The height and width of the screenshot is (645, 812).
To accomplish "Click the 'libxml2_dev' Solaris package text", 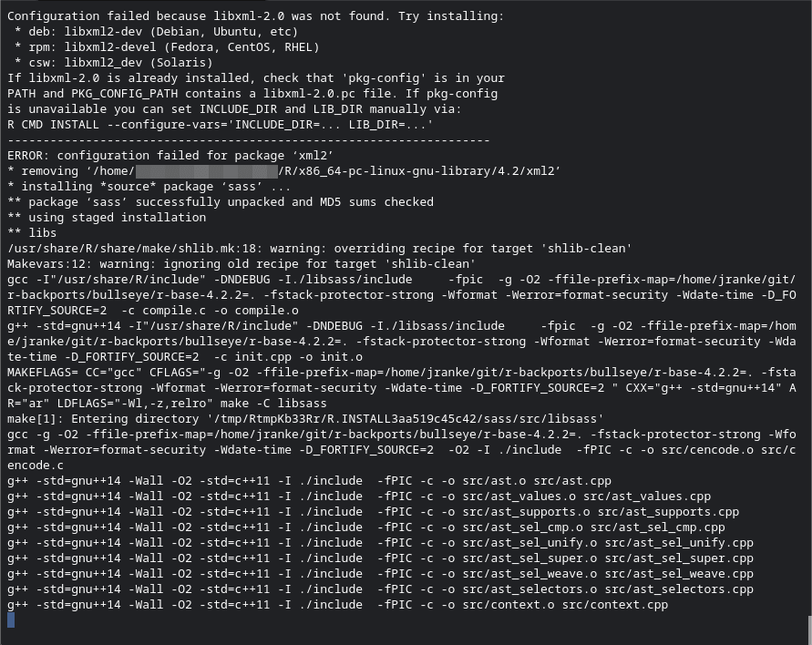I will pyautogui.click(x=103, y=63).
